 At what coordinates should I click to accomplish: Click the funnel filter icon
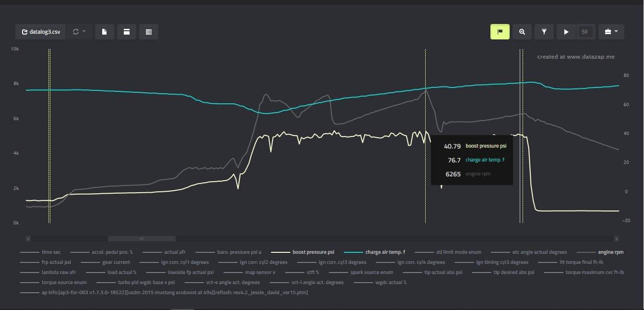[544, 32]
